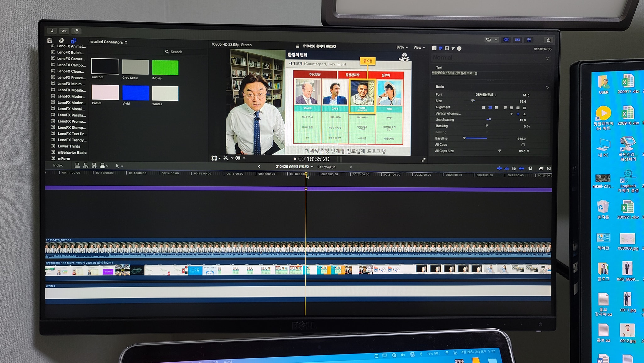Open the viewer zoom 37% dropdown
Image resolution: width=644 pixels, height=363 pixels.
pyautogui.click(x=402, y=47)
